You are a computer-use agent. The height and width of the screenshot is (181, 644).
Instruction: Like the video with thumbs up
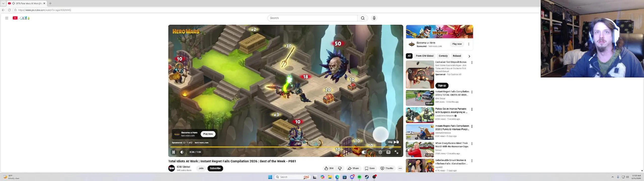329,168
